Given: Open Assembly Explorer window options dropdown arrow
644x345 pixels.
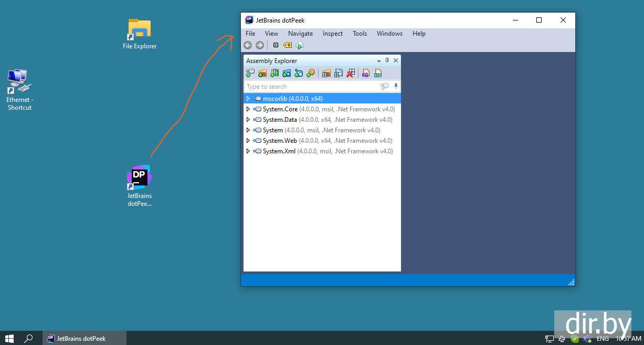Looking at the screenshot, I should click(379, 61).
